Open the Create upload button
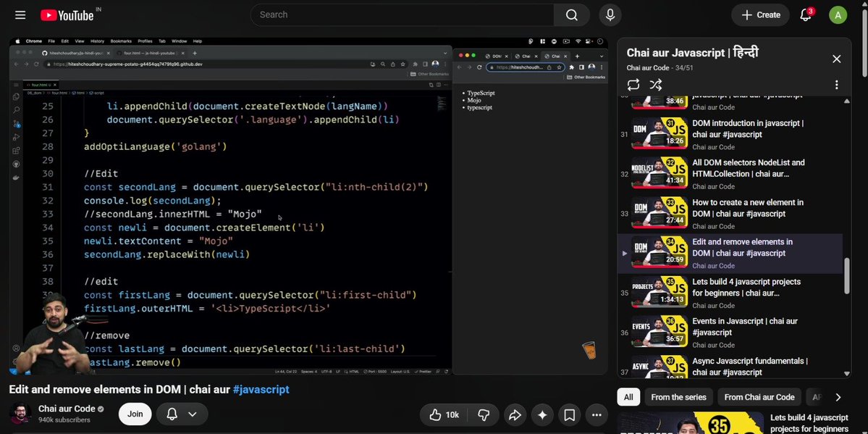This screenshot has height=434, width=868. click(x=761, y=15)
